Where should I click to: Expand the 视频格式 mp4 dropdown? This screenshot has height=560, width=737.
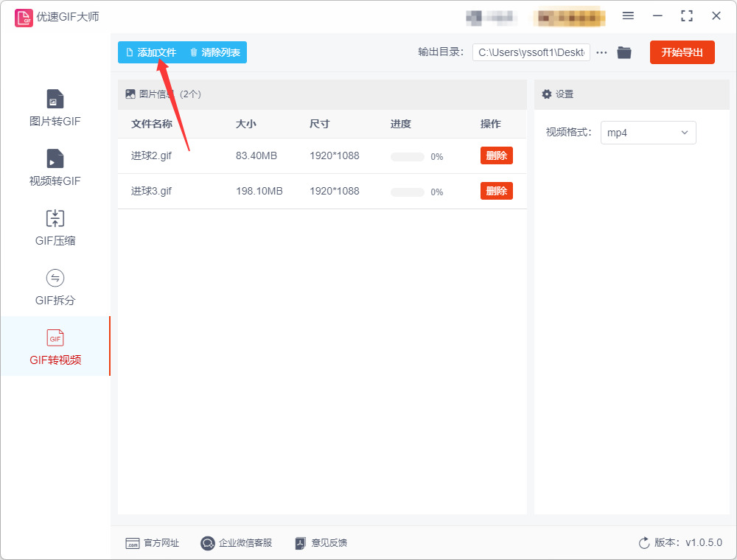click(x=648, y=133)
